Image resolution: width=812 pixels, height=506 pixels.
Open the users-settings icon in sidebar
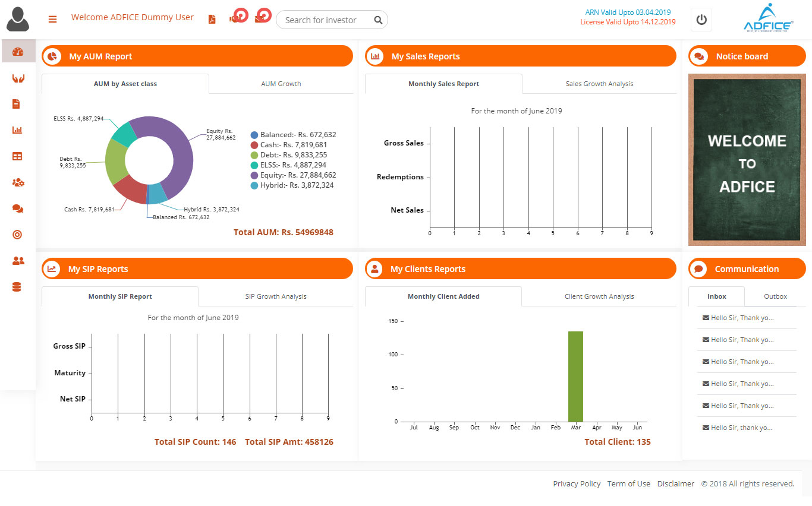coord(17,182)
